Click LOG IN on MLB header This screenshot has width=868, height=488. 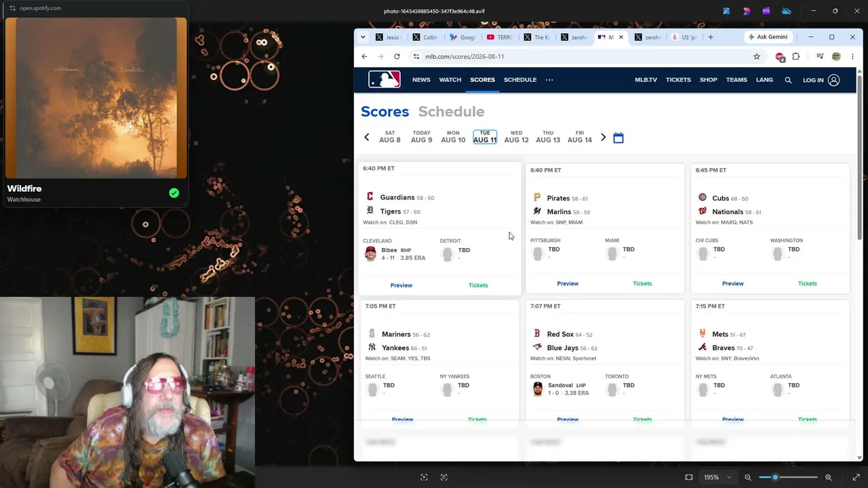tap(813, 80)
